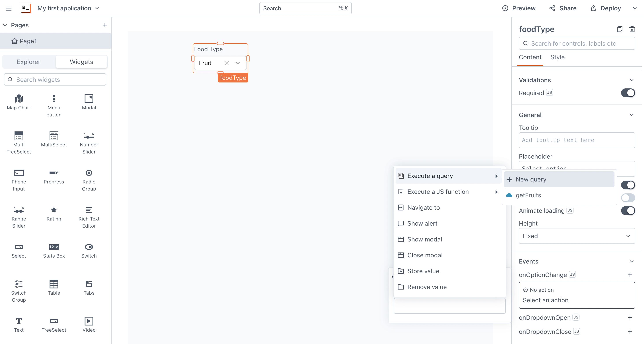This screenshot has height=344, width=644.
Task: Select the Select widget
Action: coord(19,251)
